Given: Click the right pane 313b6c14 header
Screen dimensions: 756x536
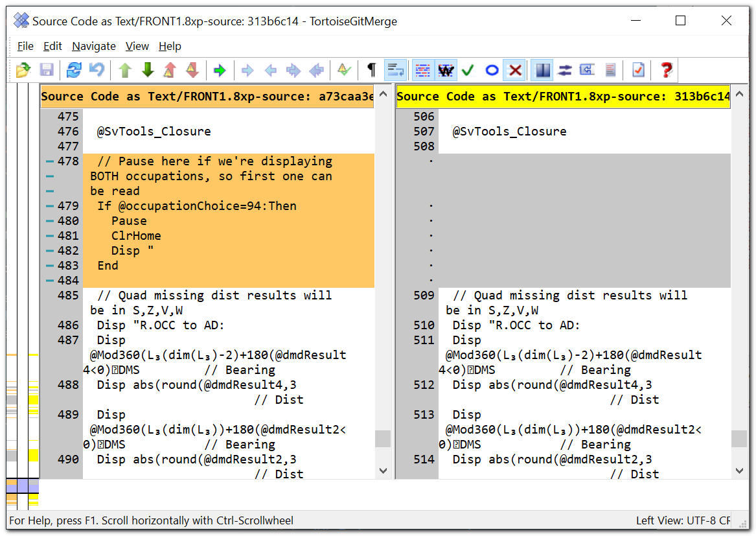Looking at the screenshot, I should tap(562, 97).
